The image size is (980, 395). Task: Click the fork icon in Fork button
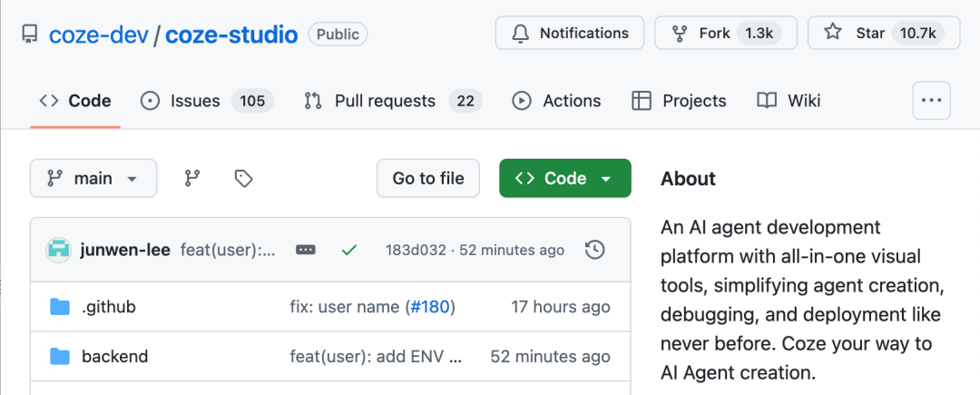[x=680, y=33]
